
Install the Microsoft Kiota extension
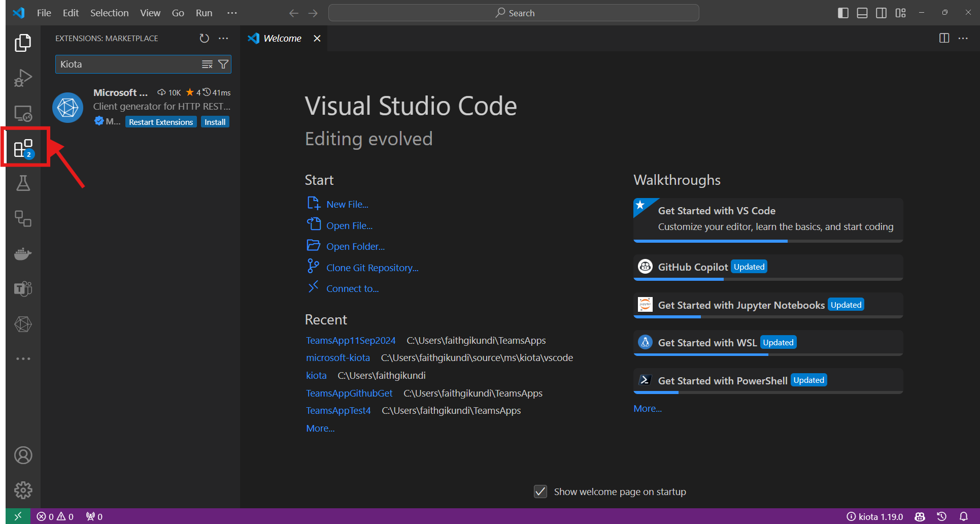[x=215, y=122]
